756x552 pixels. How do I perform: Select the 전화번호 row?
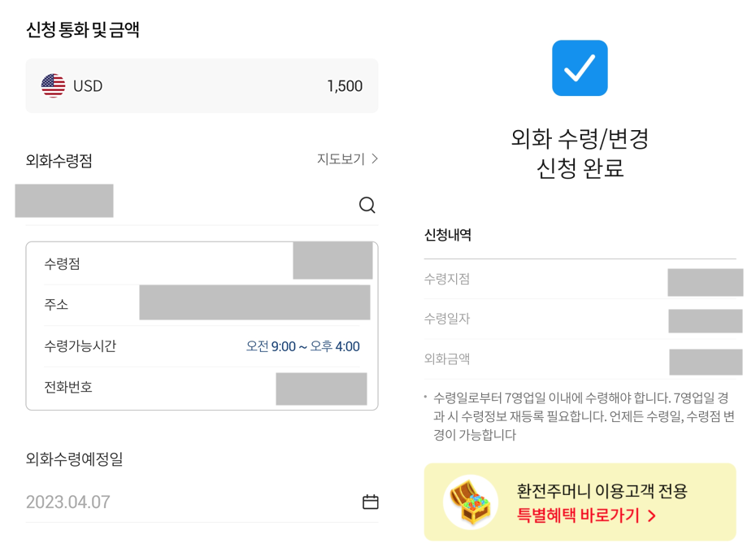[202, 388]
